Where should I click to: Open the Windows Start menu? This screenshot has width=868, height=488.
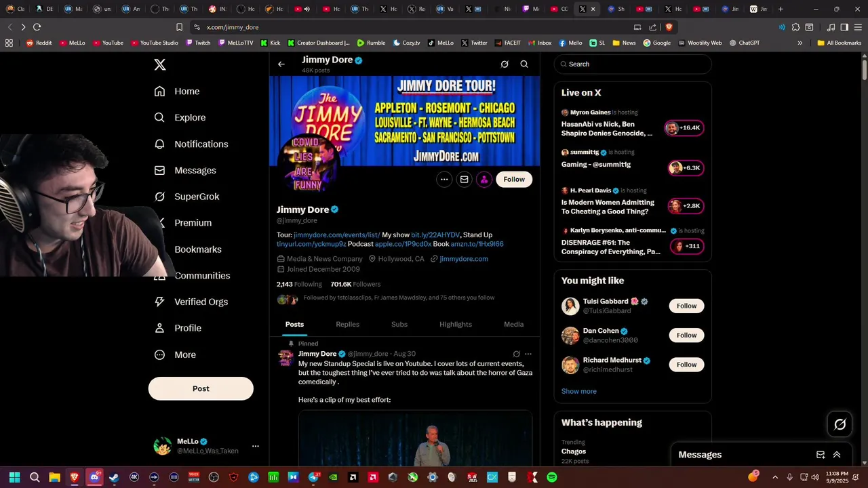coord(14,477)
